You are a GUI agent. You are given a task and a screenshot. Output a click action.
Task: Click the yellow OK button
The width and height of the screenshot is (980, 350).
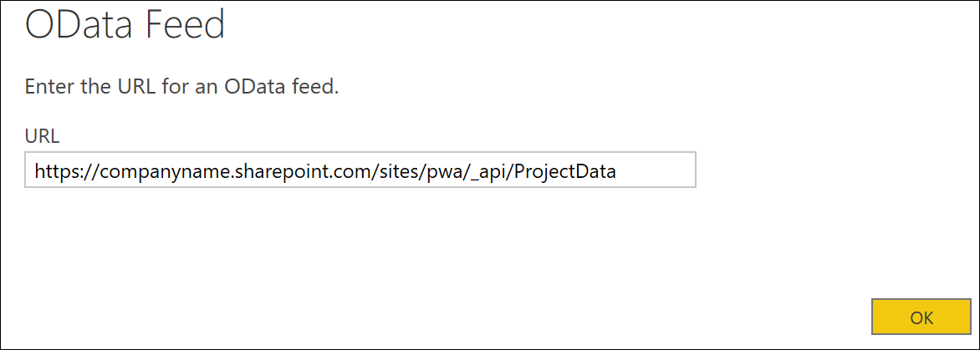coord(921,317)
